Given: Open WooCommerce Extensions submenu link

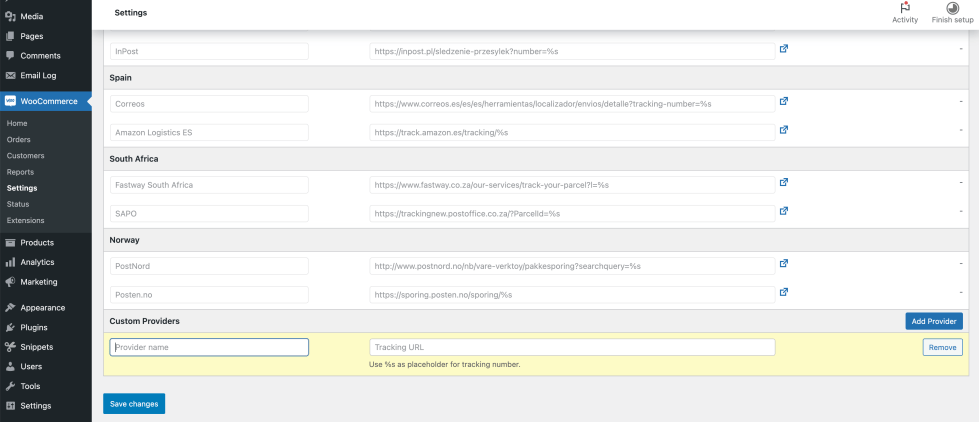Looking at the screenshot, I should tap(26, 220).
